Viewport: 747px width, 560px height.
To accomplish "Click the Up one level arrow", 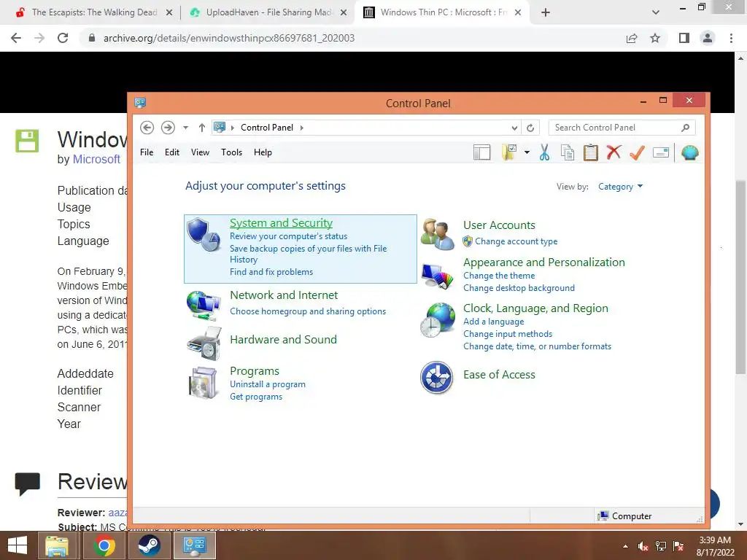I will 202,128.
